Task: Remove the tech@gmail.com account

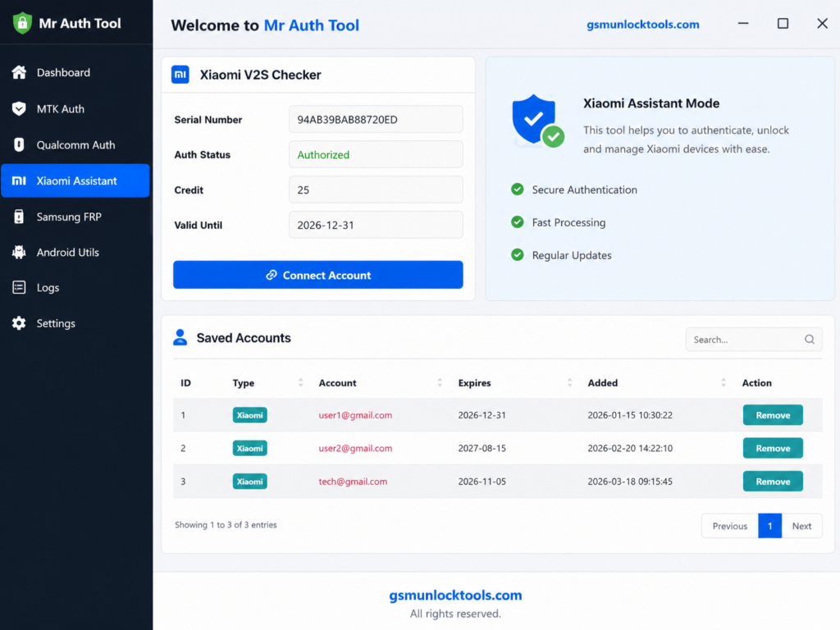Action: tap(773, 481)
